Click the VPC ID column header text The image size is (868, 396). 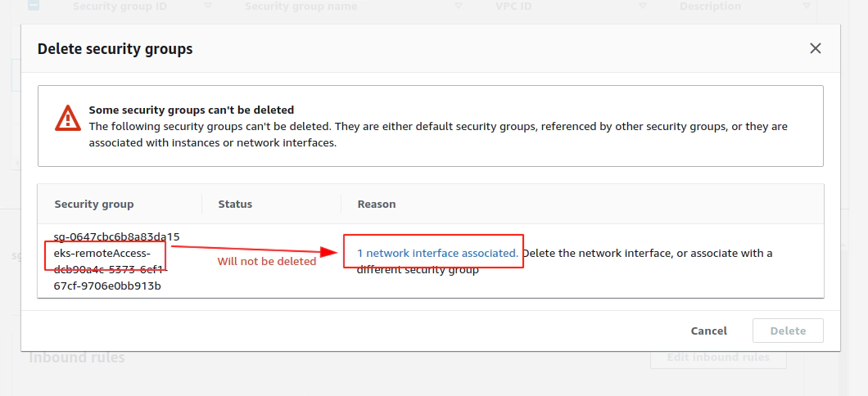coord(514,7)
